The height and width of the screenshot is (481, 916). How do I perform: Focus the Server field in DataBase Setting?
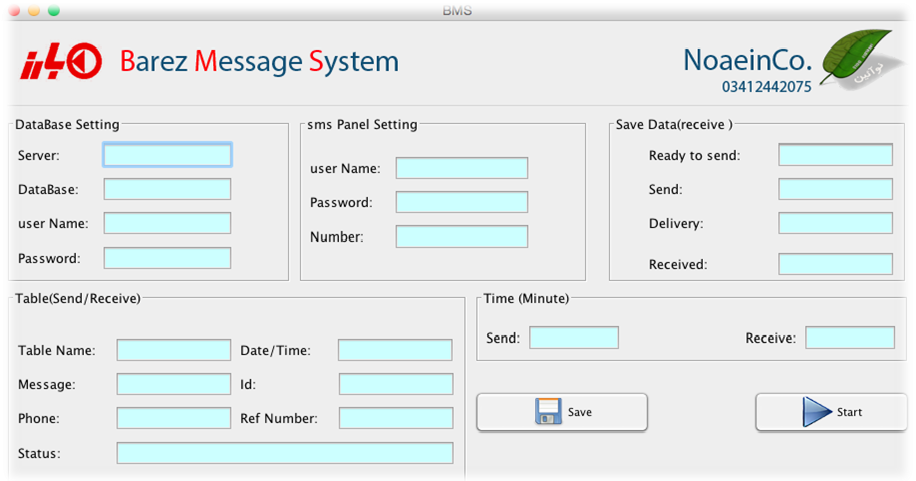168,155
